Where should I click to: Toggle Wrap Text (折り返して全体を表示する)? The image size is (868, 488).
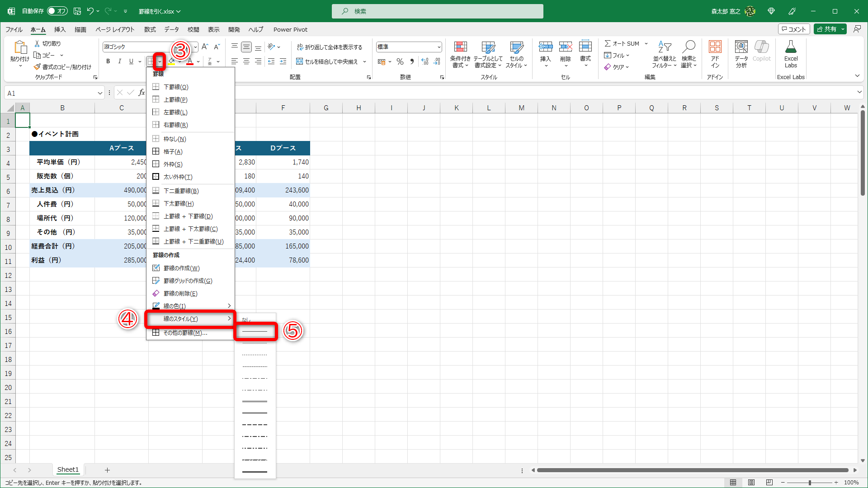pos(330,47)
